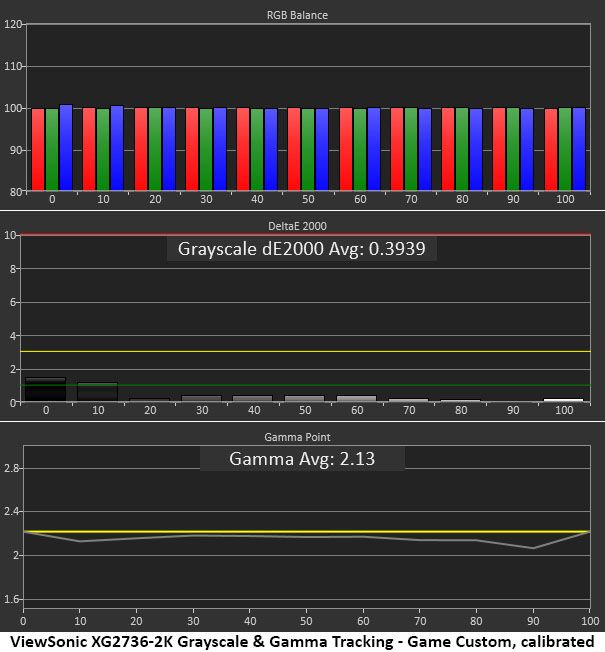Image resolution: width=605 pixels, height=652 pixels.
Task: Click the green bar at 100 in RGB Balance
Action: tap(565, 149)
